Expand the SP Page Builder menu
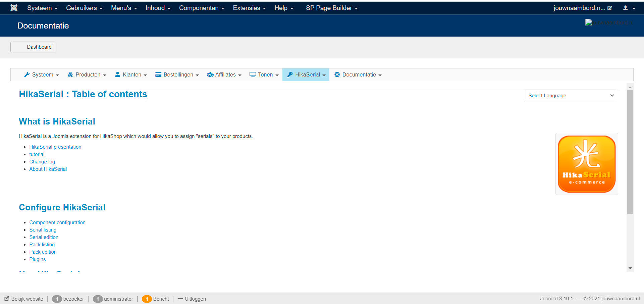This screenshot has width=644, height=304. 332,8
